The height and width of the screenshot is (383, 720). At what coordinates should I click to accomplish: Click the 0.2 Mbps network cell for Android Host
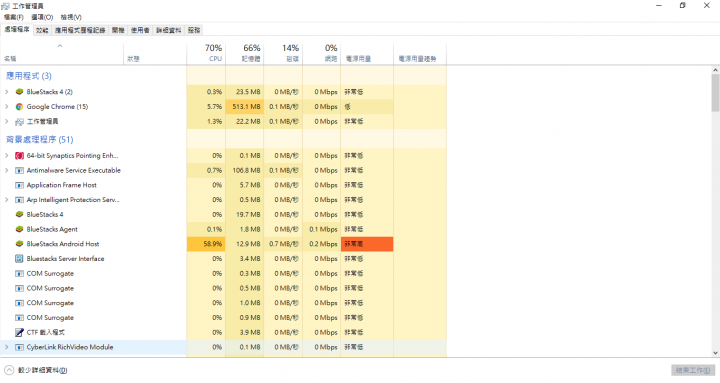(x=321, y=244)
